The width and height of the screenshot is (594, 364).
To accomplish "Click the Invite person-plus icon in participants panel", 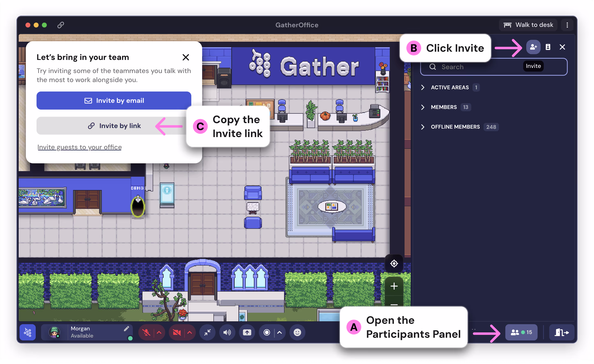I will click(533, 47).
